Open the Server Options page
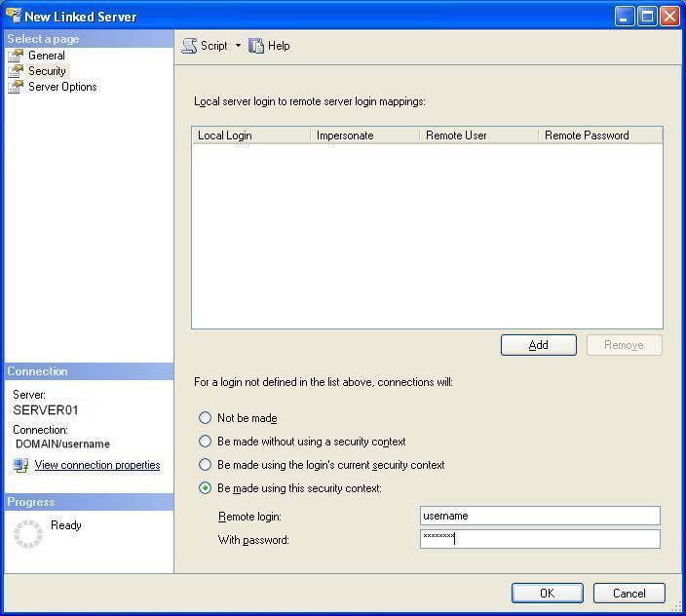This screenshot has width=686, height=616. [62, 87]
